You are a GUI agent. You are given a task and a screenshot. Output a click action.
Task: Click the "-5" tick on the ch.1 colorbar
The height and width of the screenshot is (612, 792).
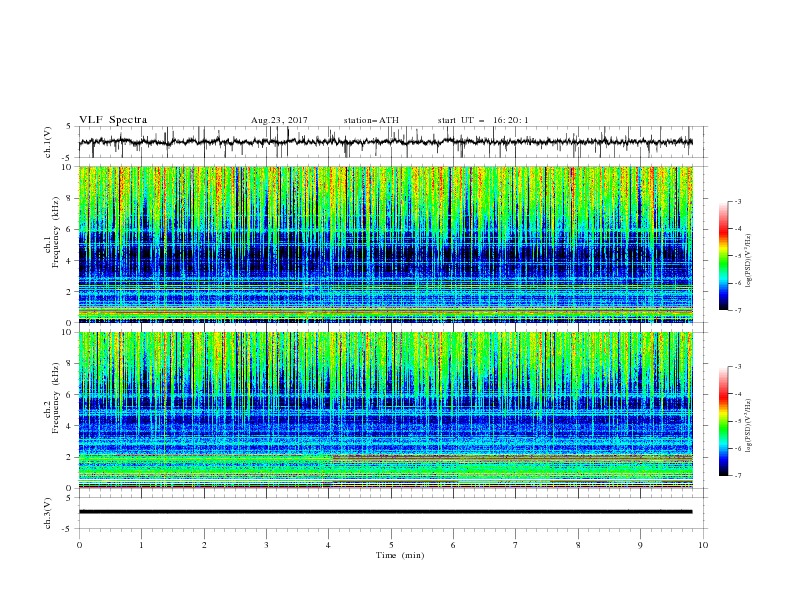coord(737,256)
